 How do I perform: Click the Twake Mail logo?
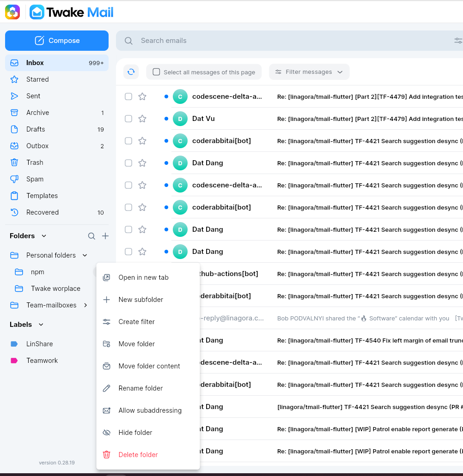pyautogui.click(x=72, y=12)
